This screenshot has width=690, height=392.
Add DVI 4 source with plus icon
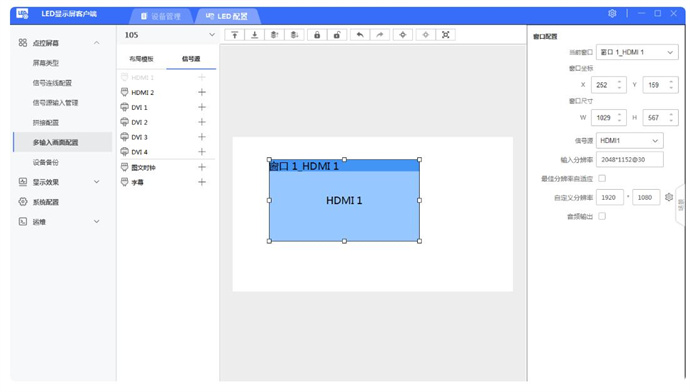click(202, 152)
